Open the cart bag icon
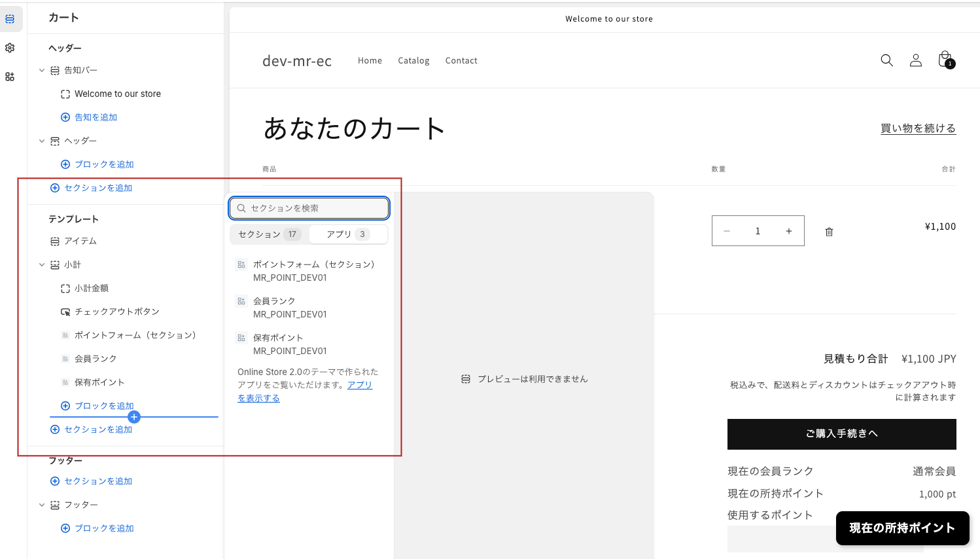 point(945,60)
